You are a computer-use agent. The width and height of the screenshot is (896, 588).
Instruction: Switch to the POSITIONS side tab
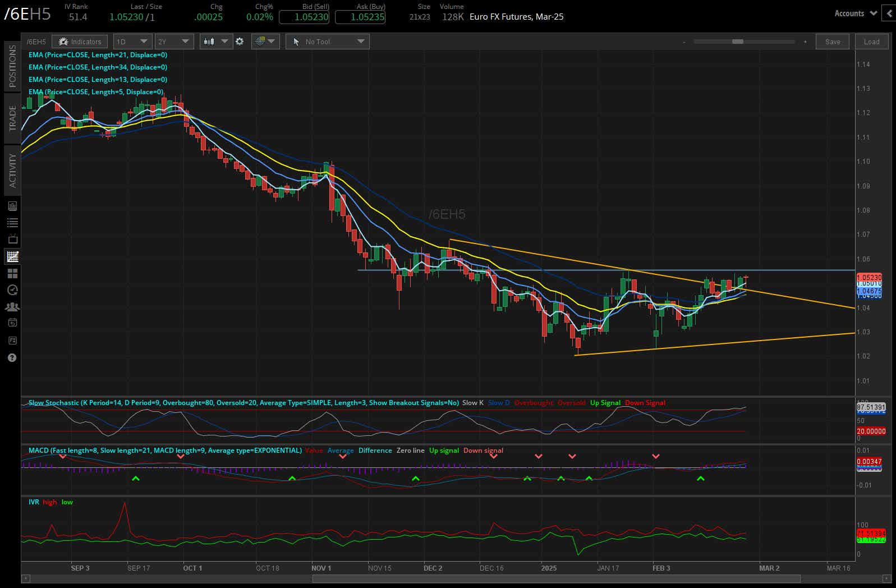click(12, 66)
